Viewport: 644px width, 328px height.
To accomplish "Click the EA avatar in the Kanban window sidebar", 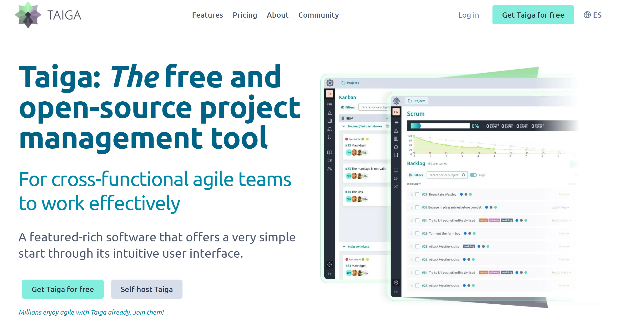I will tap(330, 94).
